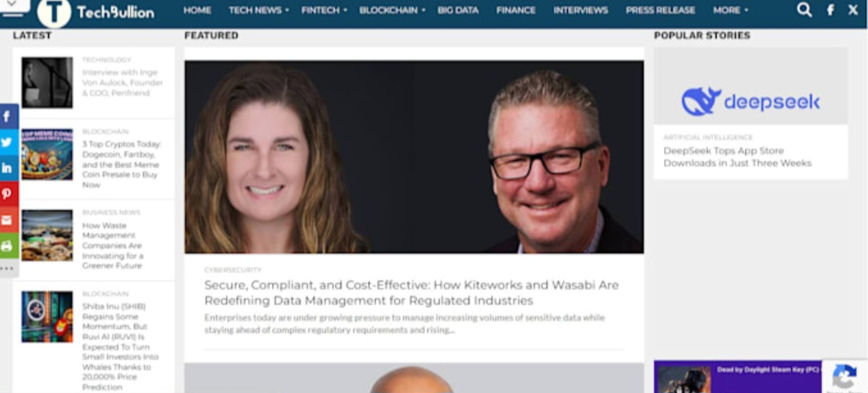Share on Facebook from side share bar
Image resolution: width=868 pixels, height=393 pixels.
pyautogui.click(x=9, y=116)
